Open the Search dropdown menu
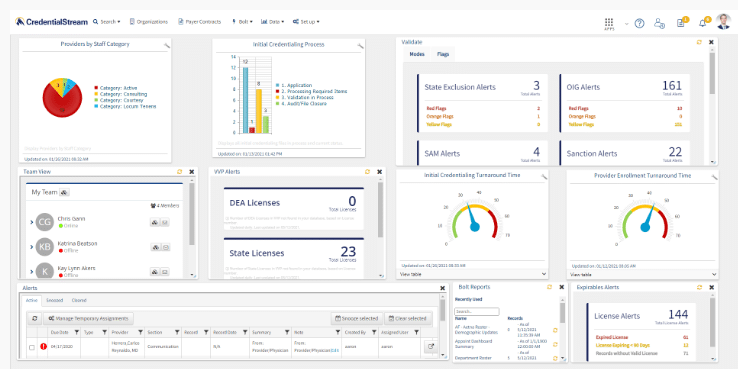Screen dimensions: 738x369 (x=106, y=22)
